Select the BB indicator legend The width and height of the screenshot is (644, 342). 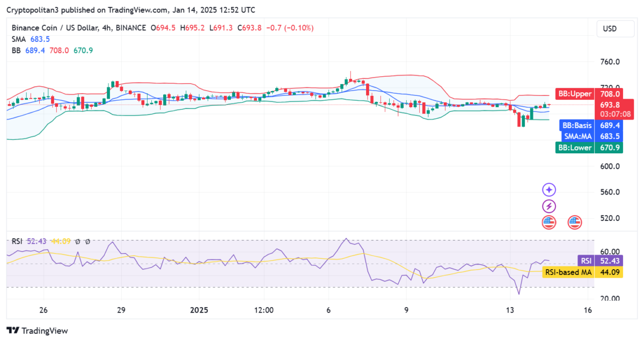point(16,50)
